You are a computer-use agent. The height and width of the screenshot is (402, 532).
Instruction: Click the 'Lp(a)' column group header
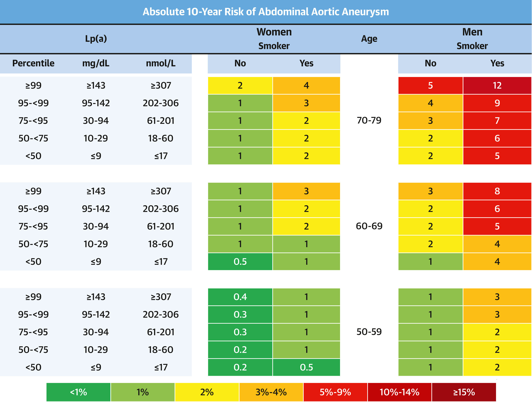[x=96, y=39]
